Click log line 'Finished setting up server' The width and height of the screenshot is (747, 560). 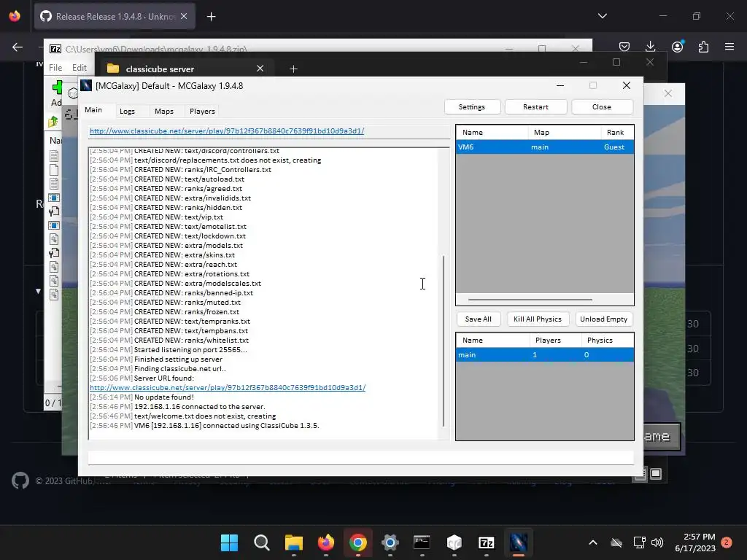(x=178, y=359)
